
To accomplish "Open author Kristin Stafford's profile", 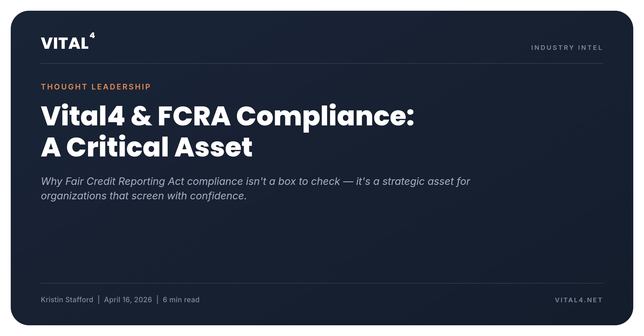I will [67, 300].
